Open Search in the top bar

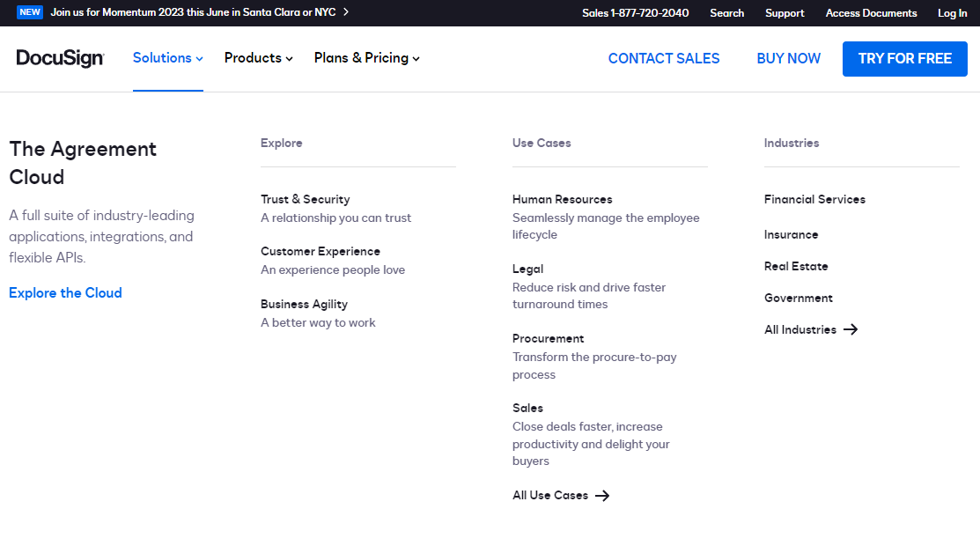coord(726,13)
